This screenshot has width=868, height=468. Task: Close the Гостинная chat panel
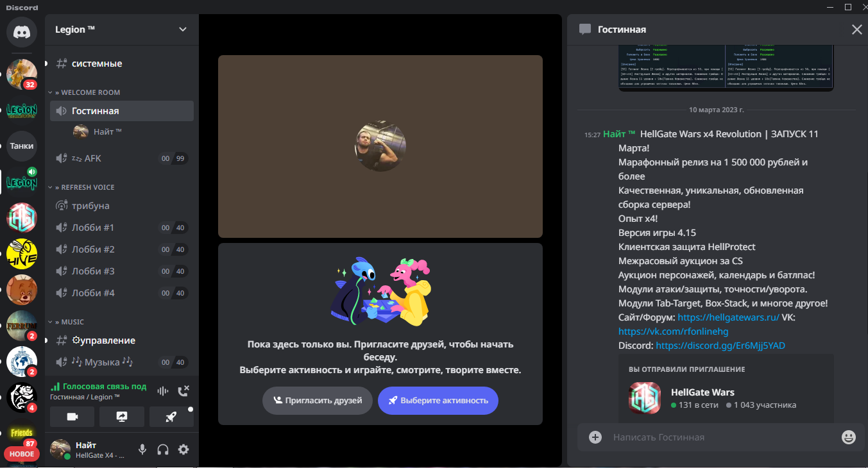(x=856, y=29)
